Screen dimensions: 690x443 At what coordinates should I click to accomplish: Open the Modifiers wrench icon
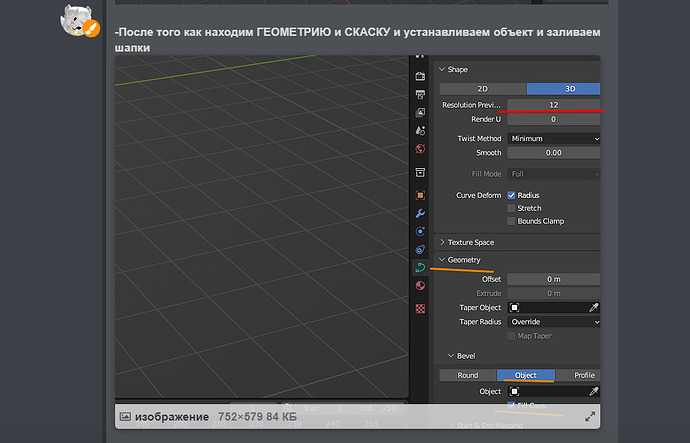click(x=420, y=213)
